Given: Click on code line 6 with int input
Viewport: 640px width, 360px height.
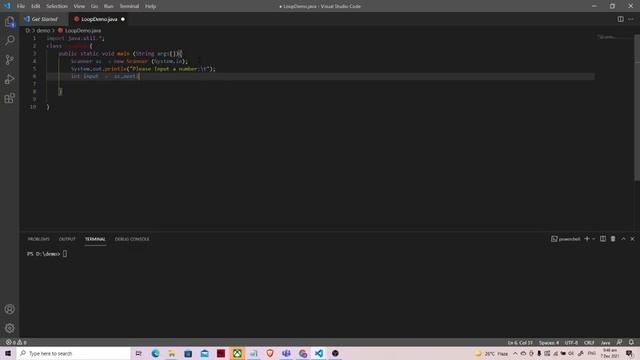Looking at the screenshot, I should [105, 76].
